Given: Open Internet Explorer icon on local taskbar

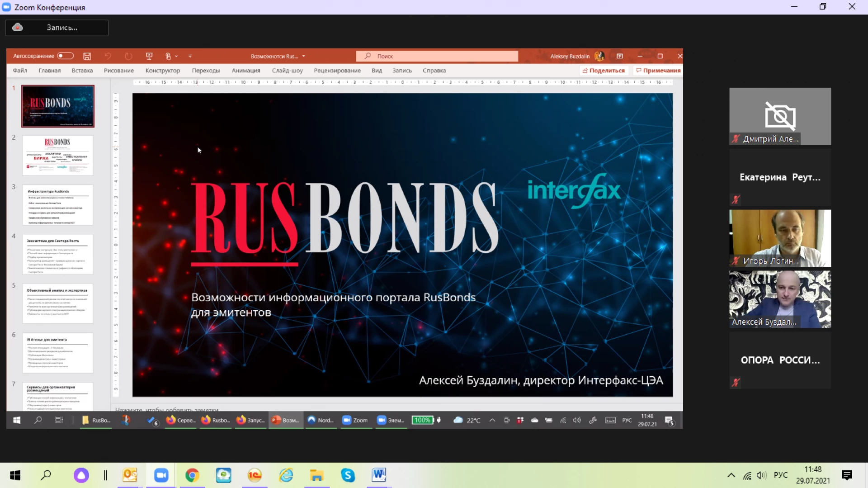Looking at the screenshot, I should 286,475.
